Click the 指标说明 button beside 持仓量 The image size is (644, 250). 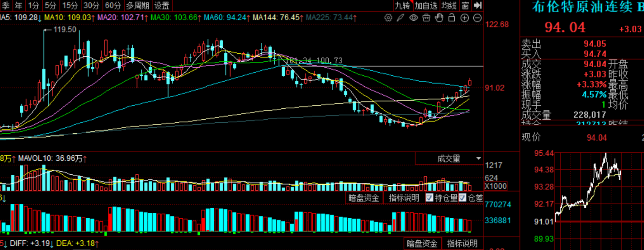click(404, 198)
